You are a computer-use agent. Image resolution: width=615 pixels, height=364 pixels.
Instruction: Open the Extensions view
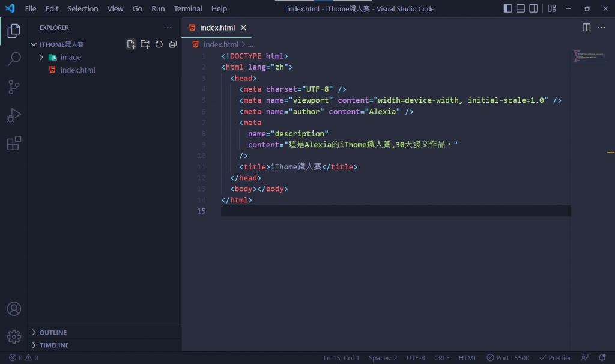(14, 143)
